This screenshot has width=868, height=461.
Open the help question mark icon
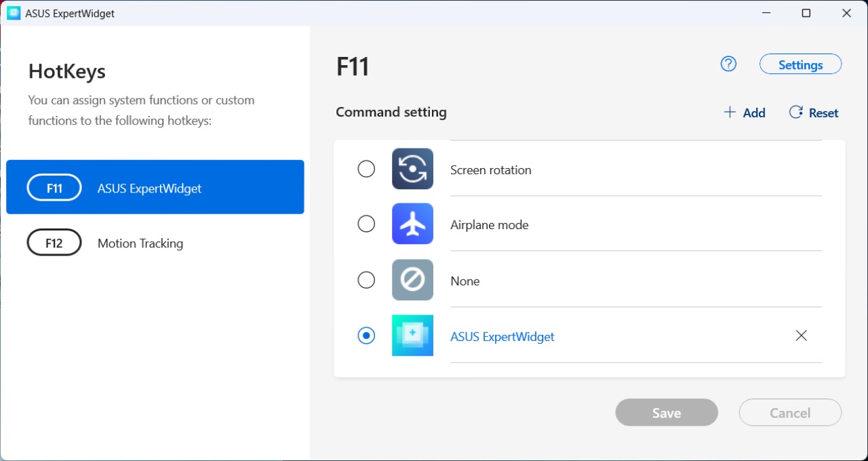(728, 64)
